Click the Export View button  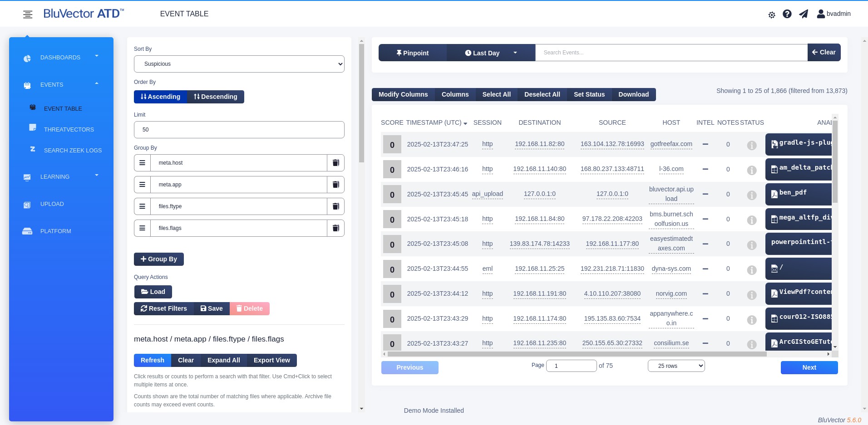click(272, 360)
